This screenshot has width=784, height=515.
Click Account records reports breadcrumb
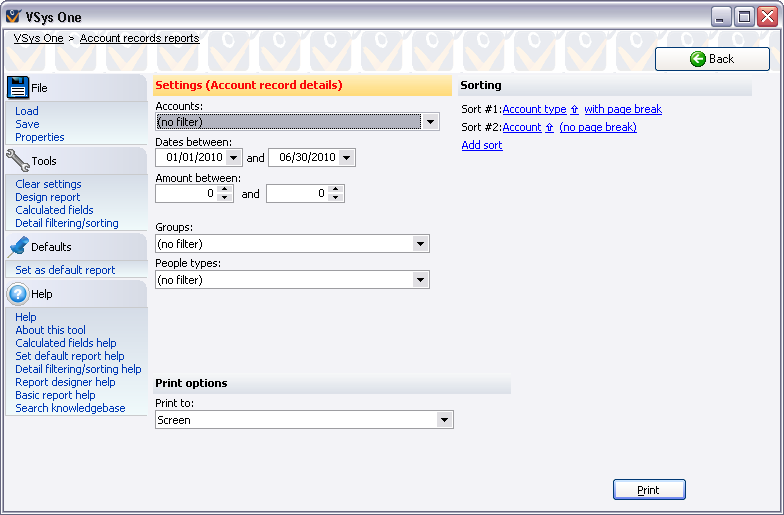pyautogui.click(x=140, y=38)
